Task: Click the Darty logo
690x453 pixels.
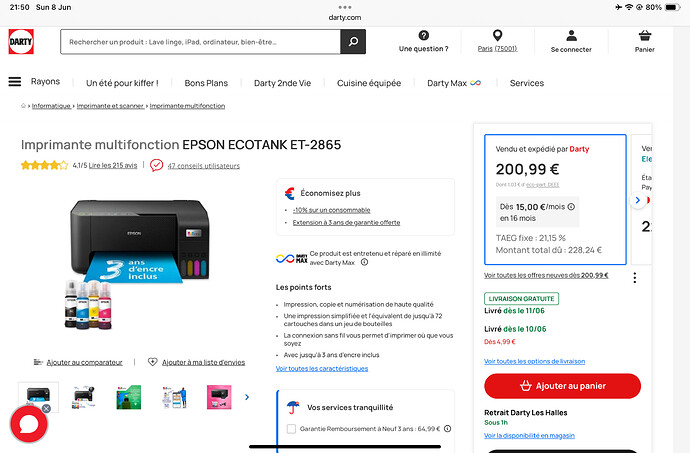Action: (21, 42)
